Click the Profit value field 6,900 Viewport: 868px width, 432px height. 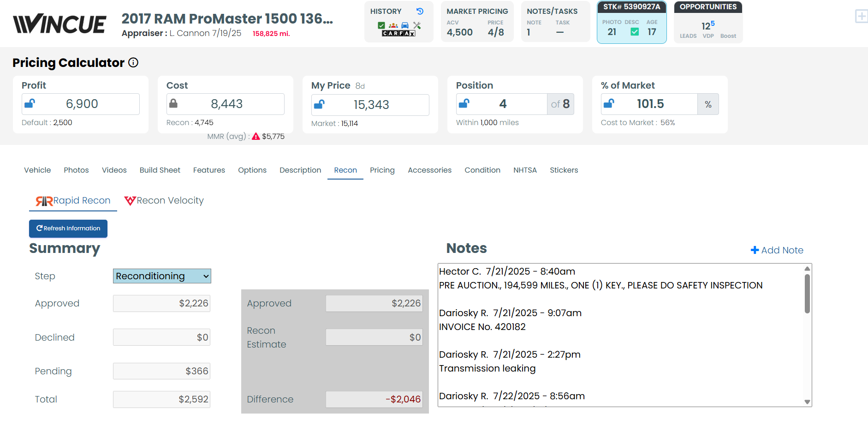coord(81,104)
